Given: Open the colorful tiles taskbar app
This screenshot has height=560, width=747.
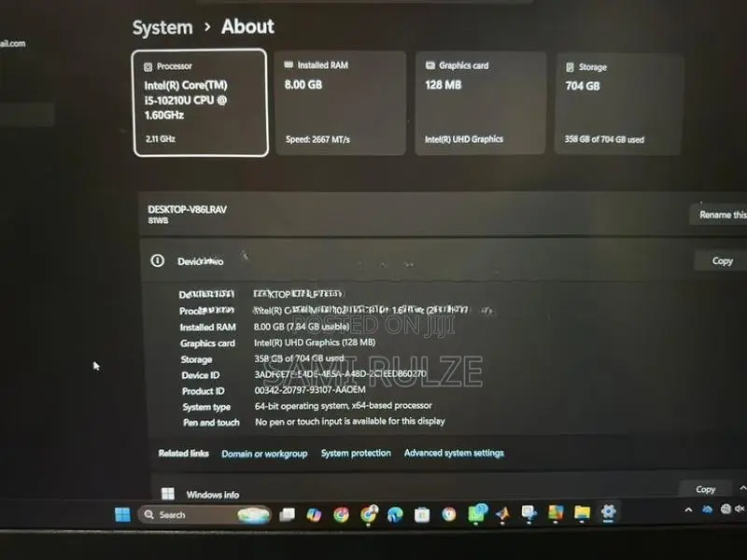Looking at the screenshot, I should tap(556, 513).
